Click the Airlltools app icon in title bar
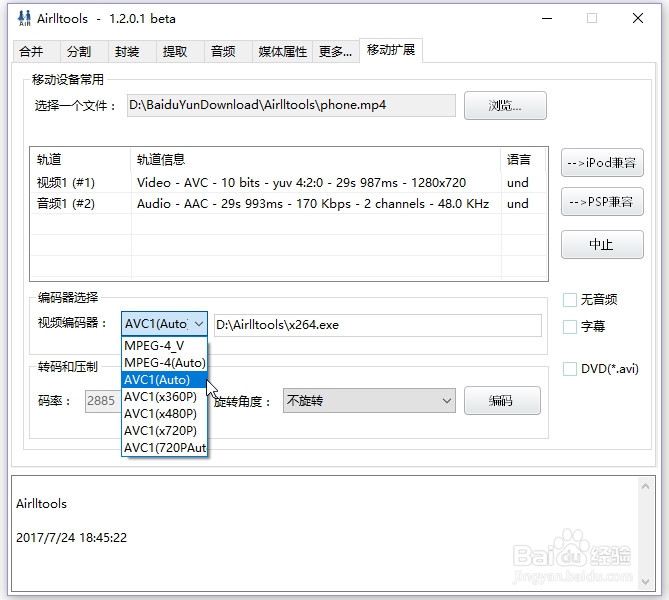The image size is (669, 600). 24,18
